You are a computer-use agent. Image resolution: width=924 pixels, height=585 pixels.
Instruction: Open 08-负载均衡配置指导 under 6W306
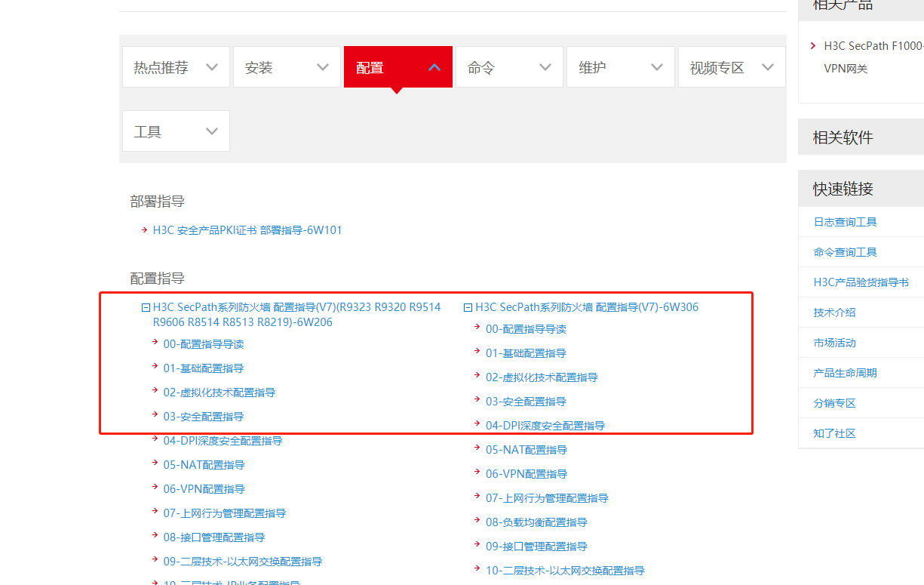(536, 522)
